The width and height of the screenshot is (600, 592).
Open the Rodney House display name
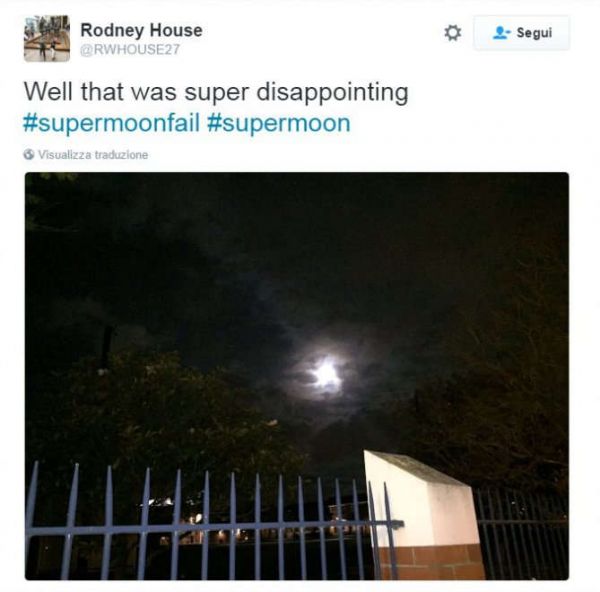pos(141,30)
